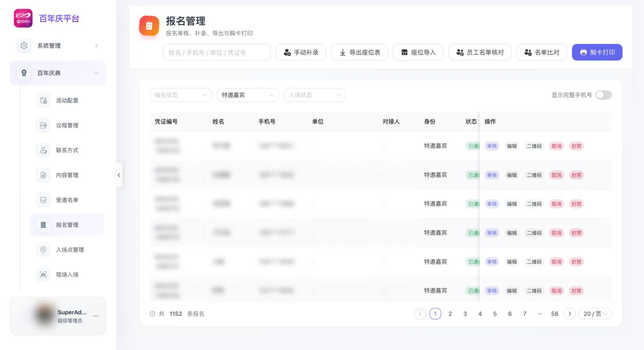Image resolution: width=644 pixels, height=350 pixels.
Task: Open 受邀名单 via its inbox icon
Action: pyautogui.click(x=43, y=200)
